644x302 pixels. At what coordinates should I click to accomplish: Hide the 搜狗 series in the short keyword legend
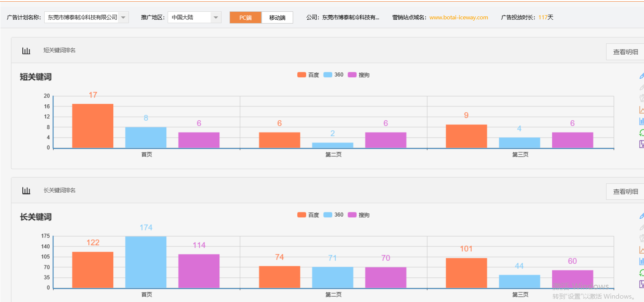point(360,74)
